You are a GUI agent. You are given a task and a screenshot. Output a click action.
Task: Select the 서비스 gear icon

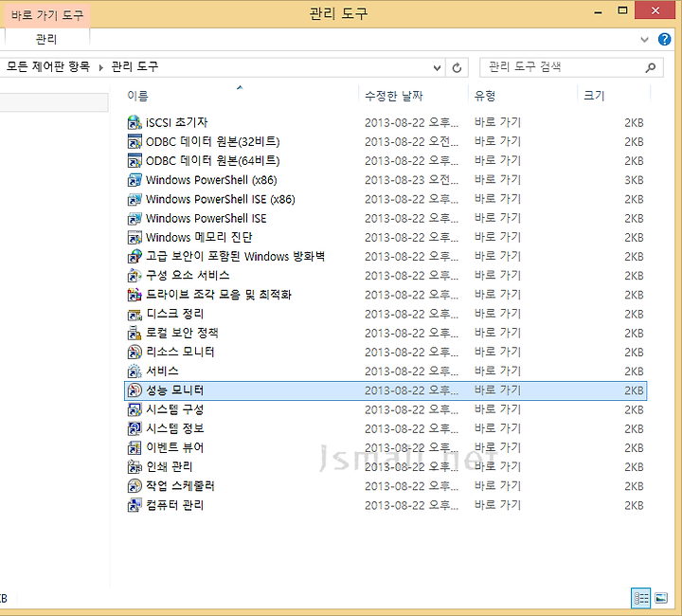(x=135, y=371)
